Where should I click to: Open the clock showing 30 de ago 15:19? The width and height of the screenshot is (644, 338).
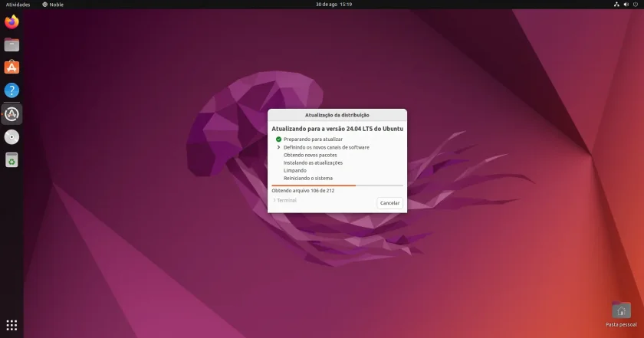(333, 5)
